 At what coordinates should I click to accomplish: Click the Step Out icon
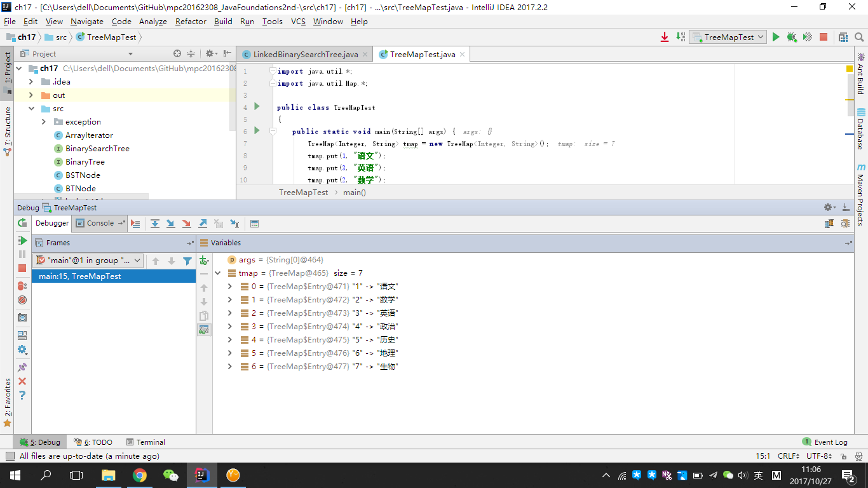[x=203, y=224]
